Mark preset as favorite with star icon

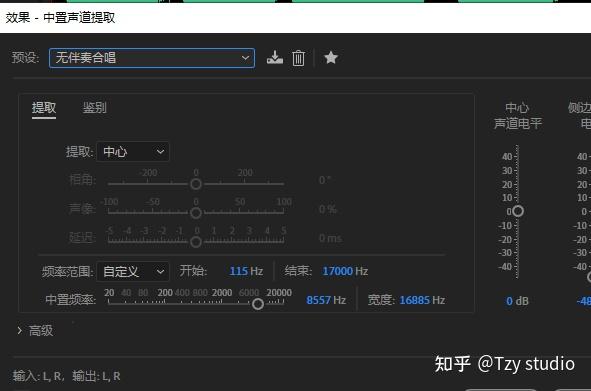point(331,58)
